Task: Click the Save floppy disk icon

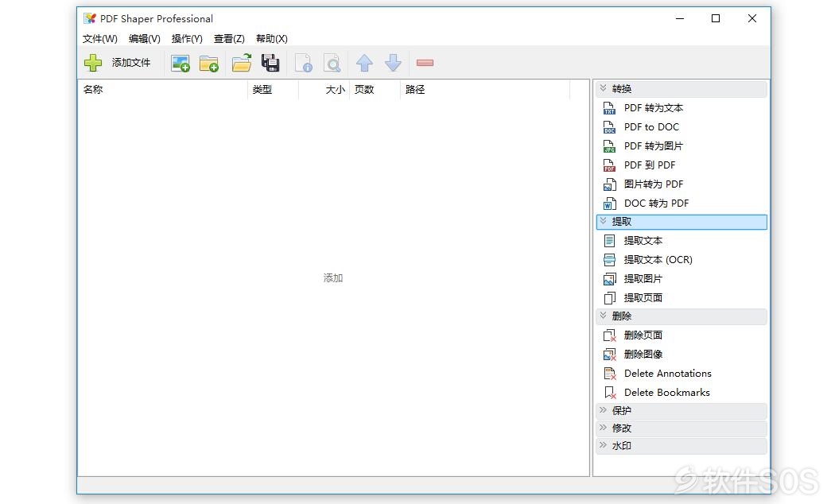Action: click(x=270, y=63)
